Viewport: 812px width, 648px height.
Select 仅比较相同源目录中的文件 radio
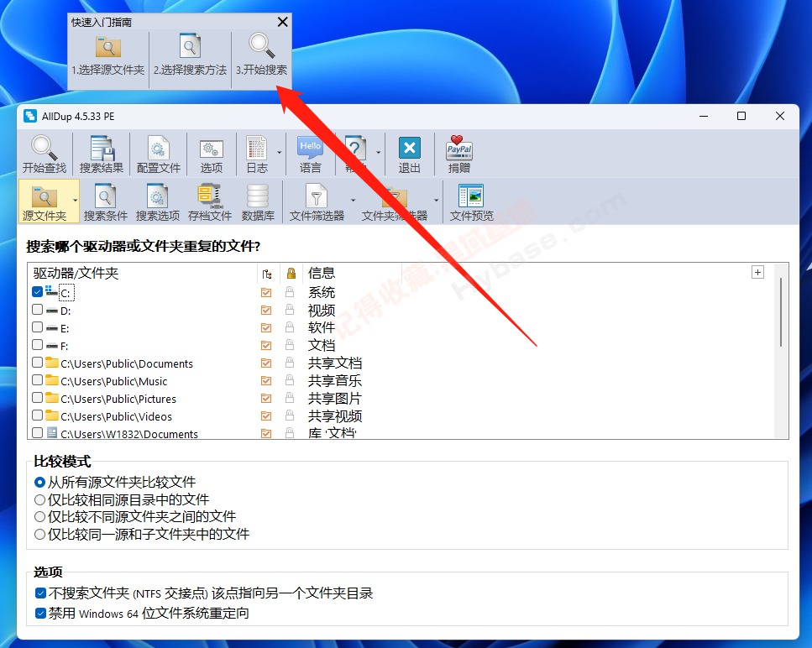pos(39,500)
